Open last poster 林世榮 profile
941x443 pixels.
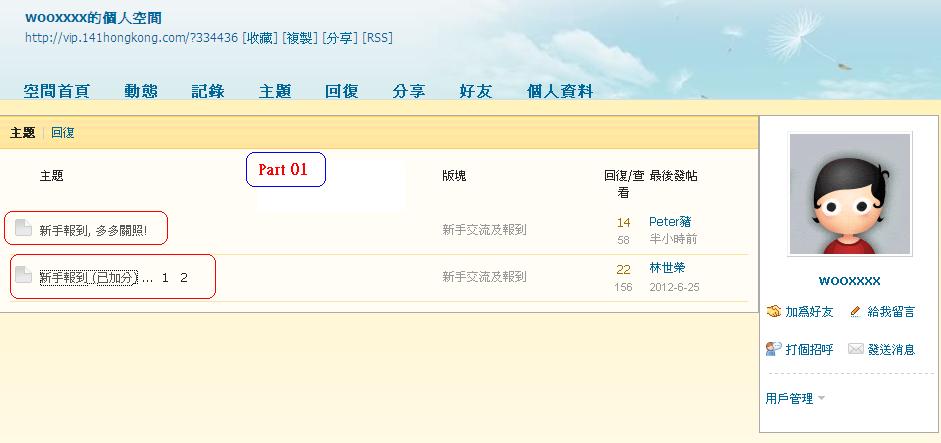click(667, 268)
